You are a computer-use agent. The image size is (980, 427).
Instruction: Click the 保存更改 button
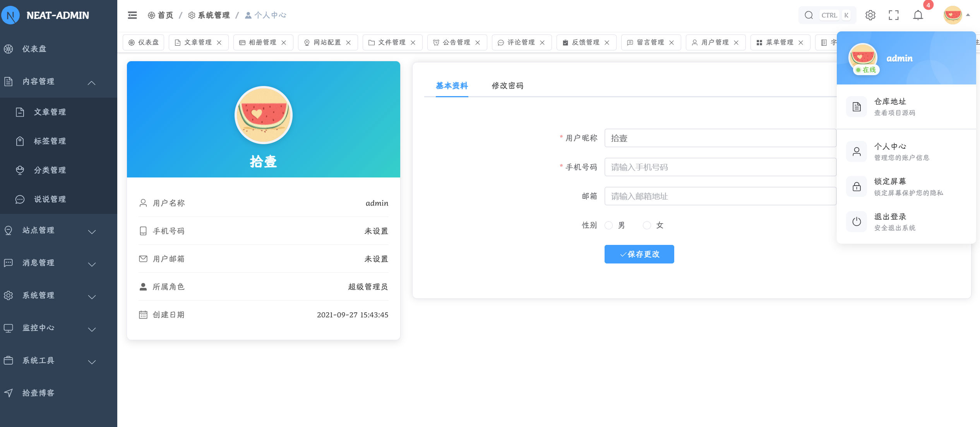(x=639, y=254)
